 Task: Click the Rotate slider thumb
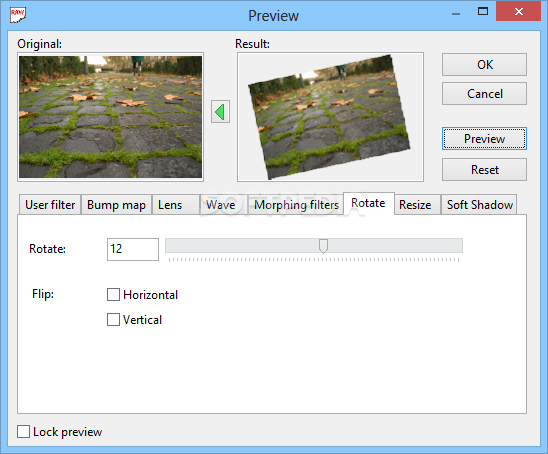pos(323,246)
